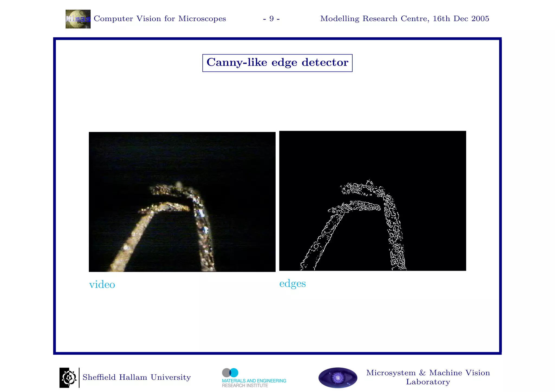555x392 pixels.
Task: Click 'Computer Vision for Microscopes' header text
Action: coord(160,19)
